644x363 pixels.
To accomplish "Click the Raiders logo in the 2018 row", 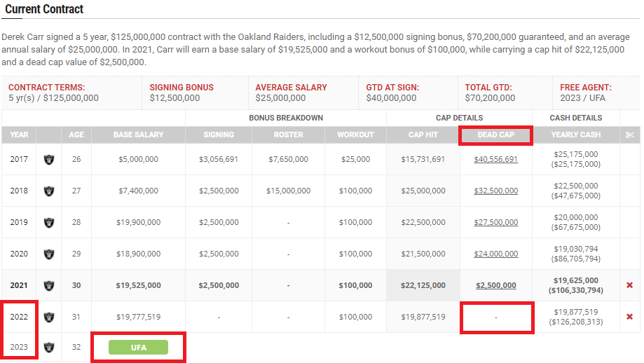I will (x=48, y=191).
